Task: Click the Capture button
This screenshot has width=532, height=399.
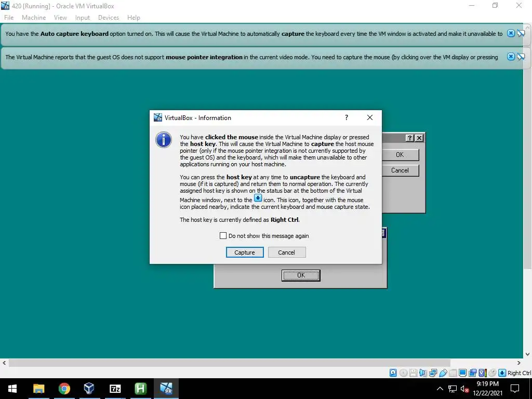Action: pos(245,252)
